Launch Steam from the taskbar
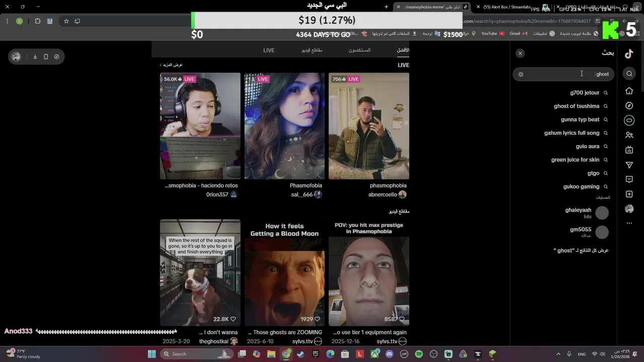This screenshot has height=362, width=644. 301,354
